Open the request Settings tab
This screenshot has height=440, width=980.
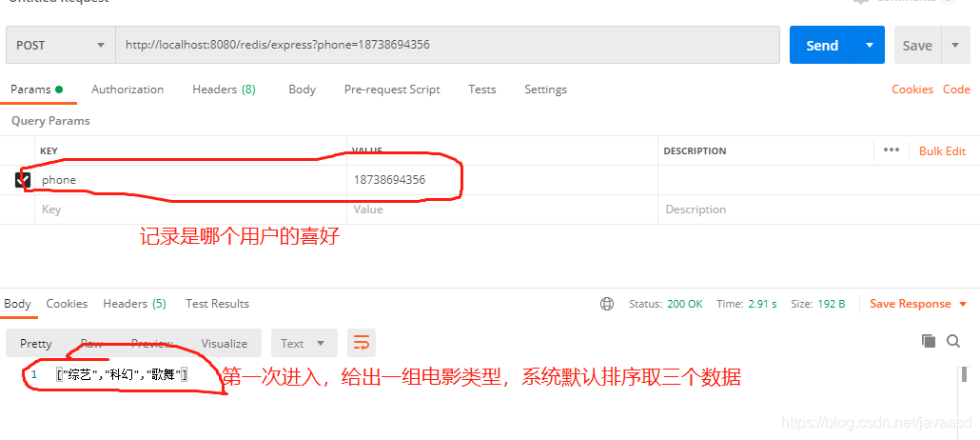tap(545, 90)
